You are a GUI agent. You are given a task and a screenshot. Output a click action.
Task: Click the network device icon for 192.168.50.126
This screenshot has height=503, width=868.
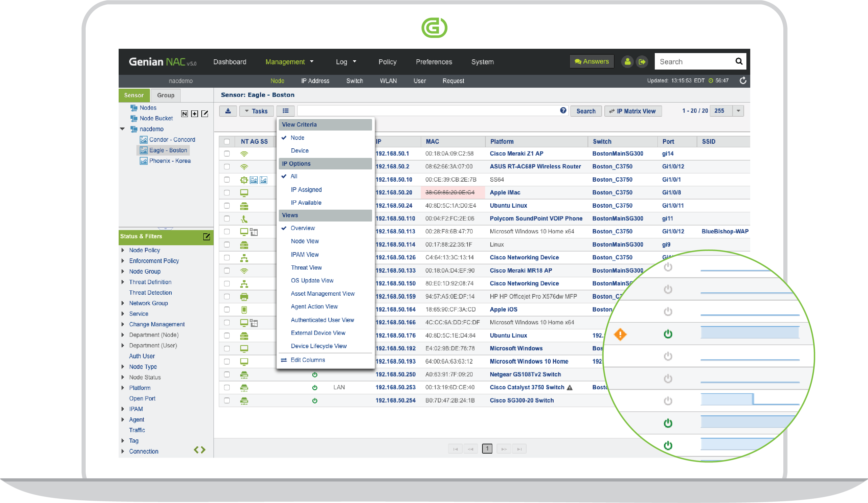[x=244, y=258]
